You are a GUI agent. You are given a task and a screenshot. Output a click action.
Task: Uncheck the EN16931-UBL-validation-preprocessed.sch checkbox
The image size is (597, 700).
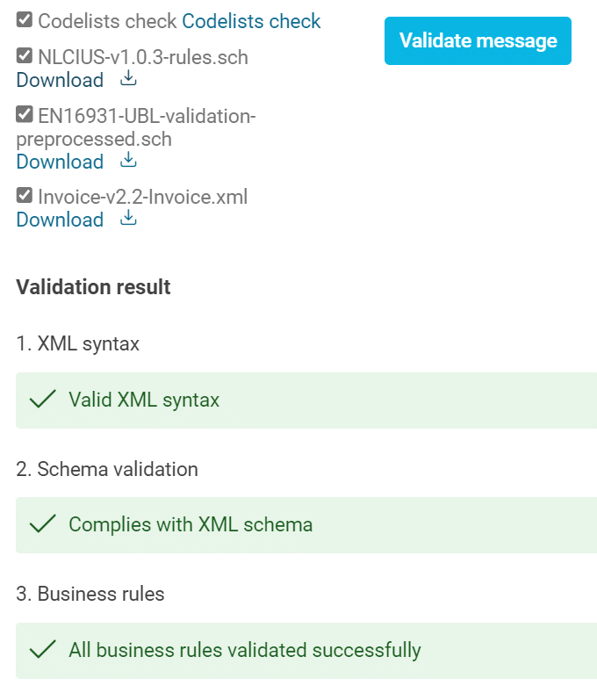click(x=25, y=115)
